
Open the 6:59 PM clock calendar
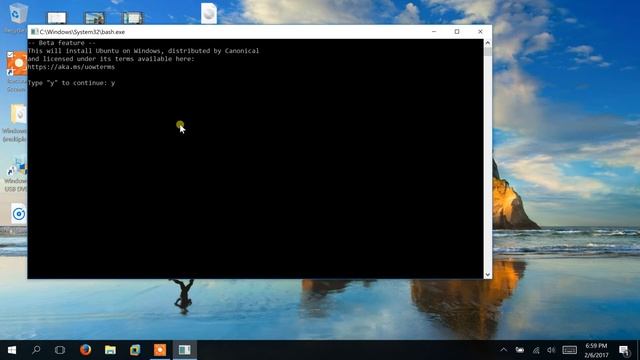[596, 350]
